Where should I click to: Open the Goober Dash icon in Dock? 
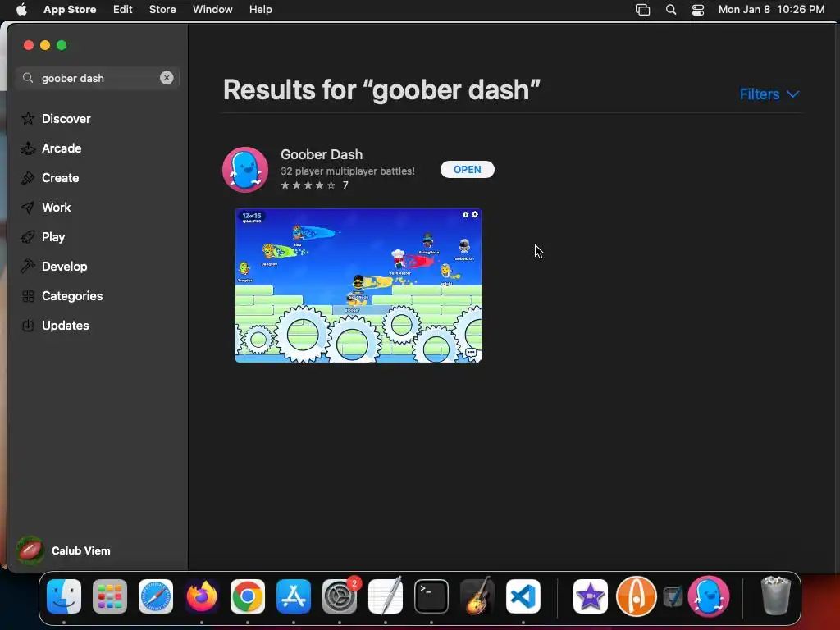click(x=709, y=596)
